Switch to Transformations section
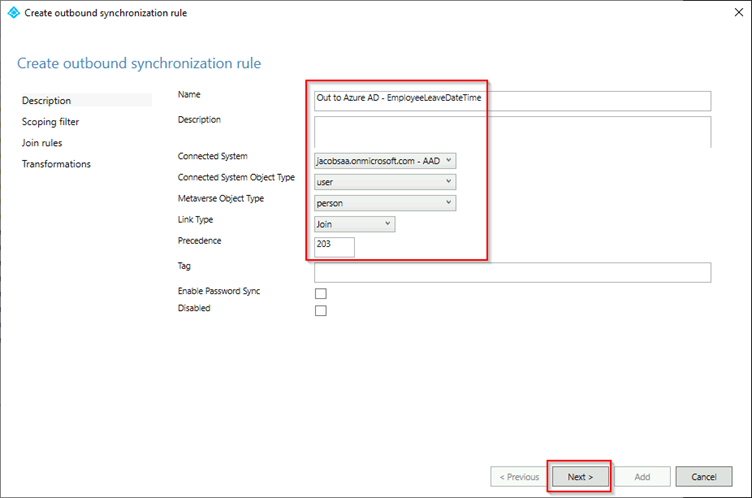Viewport: 752px width, 498px height. click(x=56, y=164)
